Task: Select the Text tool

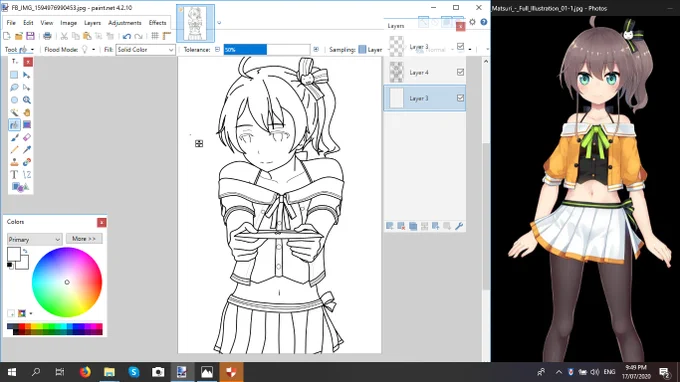Action: 14,175
